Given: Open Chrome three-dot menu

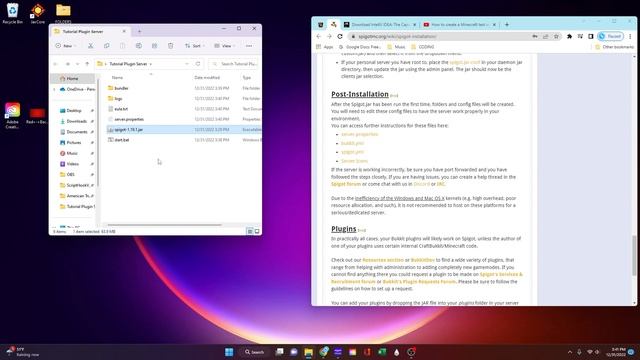Looking at the screenshot, I should (630, 36).
